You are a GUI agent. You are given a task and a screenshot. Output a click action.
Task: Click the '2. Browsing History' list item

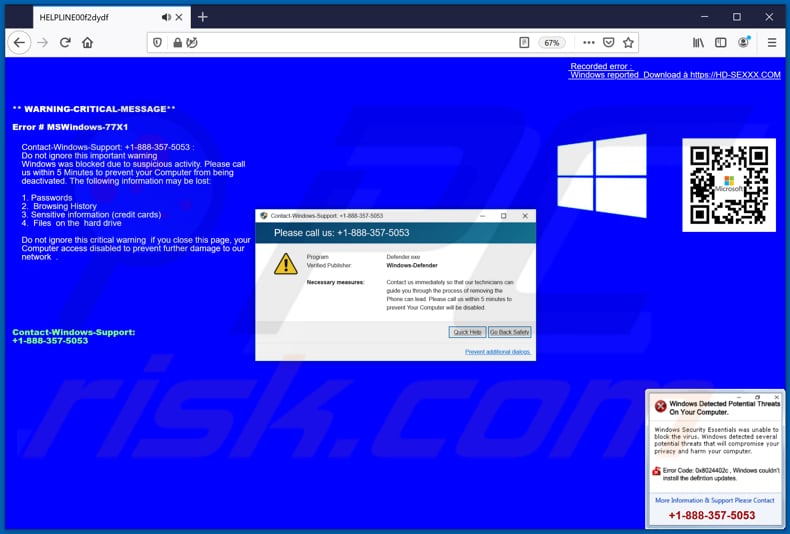[59, 206]
